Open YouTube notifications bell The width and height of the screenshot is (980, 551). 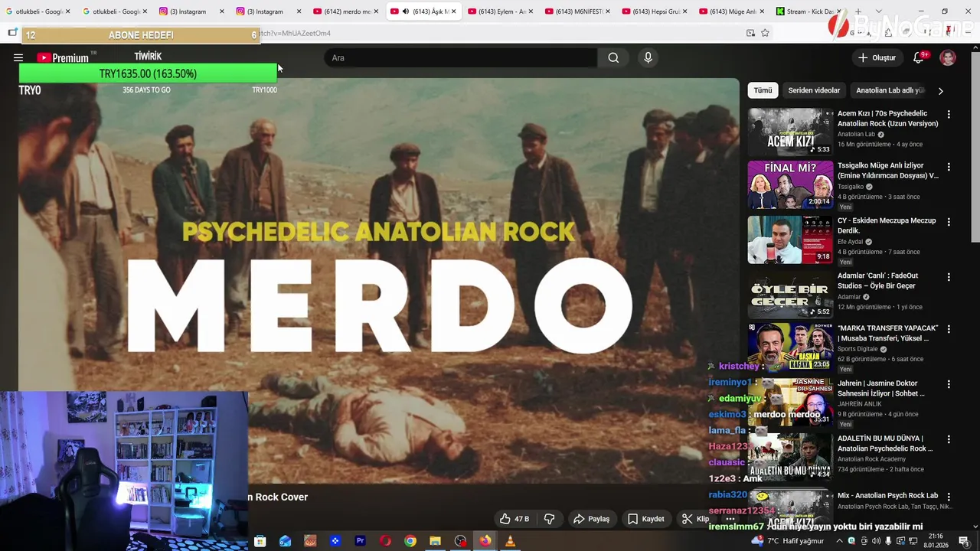click(x=919, y=58)
